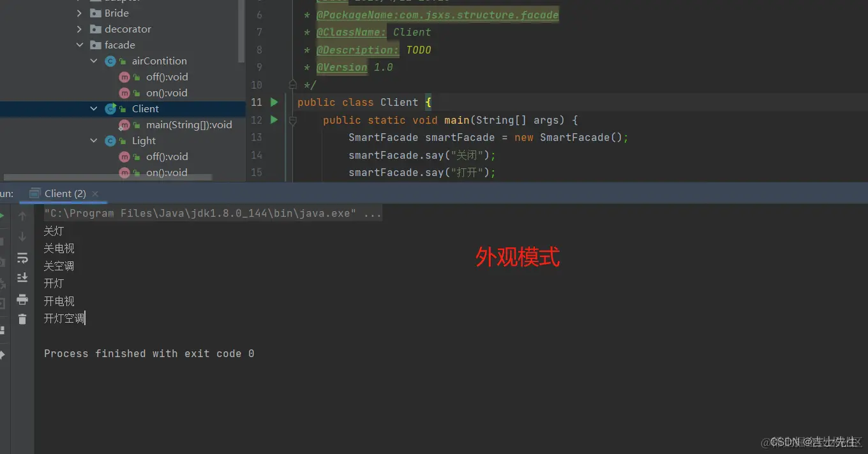This screenshot has width=868, height=454.
Task: Click the soft-wrap icon in Run console
Action: pos(22,258)
